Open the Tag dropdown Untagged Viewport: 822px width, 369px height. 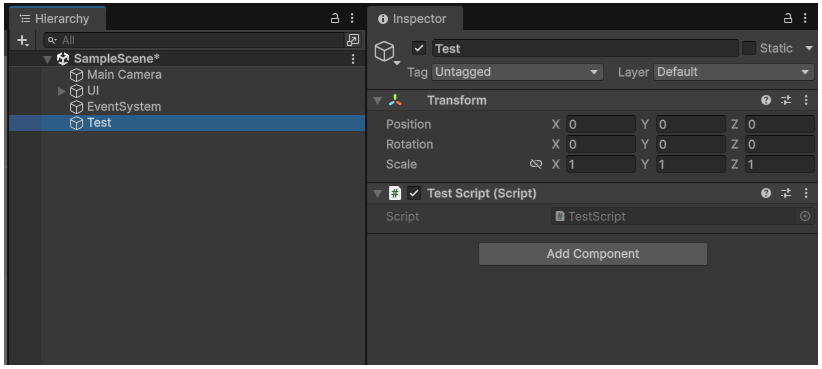tap(517, 72)
